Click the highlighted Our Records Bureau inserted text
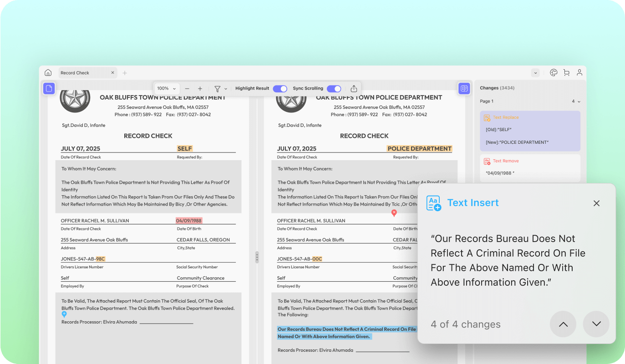This screenshot has width=625, height=364. [x=347, y=333]
